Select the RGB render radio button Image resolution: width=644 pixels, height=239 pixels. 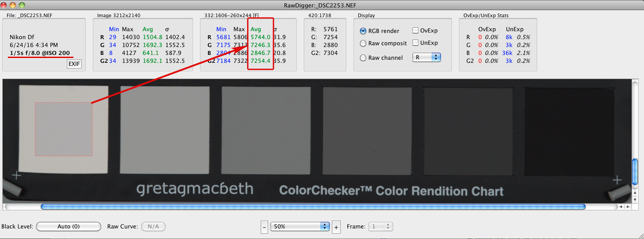pos(363,31)
